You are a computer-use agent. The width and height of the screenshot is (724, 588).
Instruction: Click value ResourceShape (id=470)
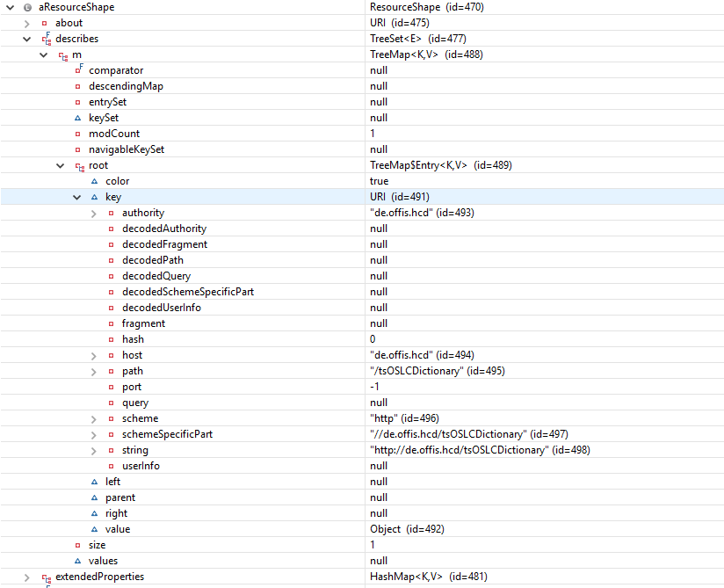pos(427,7)
